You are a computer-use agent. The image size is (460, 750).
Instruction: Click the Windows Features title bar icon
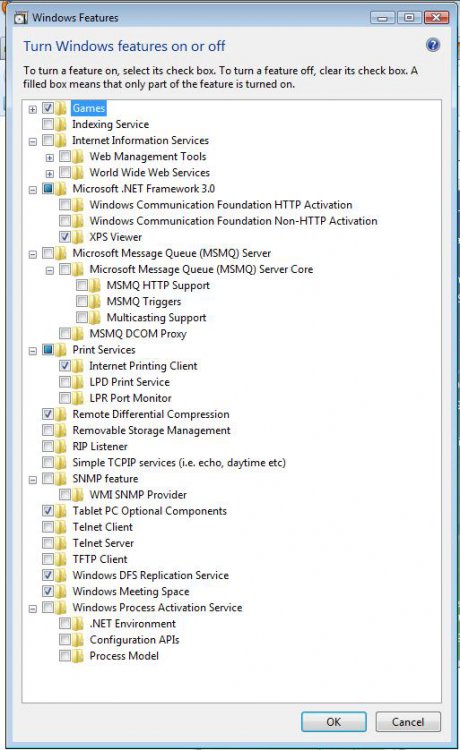(21, 18)
